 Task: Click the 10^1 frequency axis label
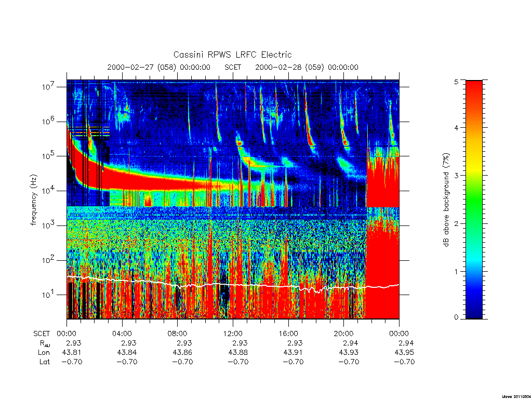coord(48,294)
